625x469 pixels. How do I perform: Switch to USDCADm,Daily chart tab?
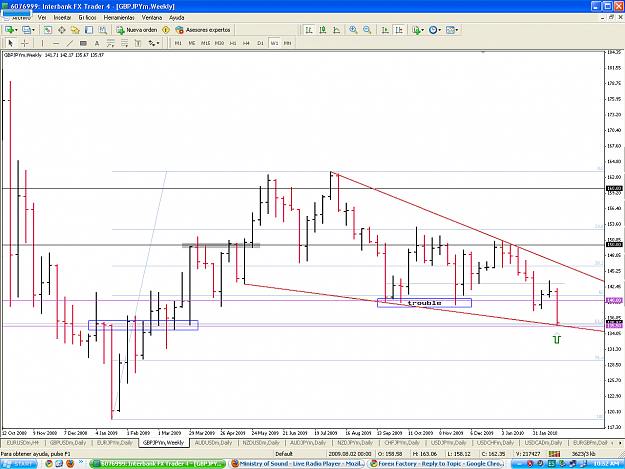543,443
